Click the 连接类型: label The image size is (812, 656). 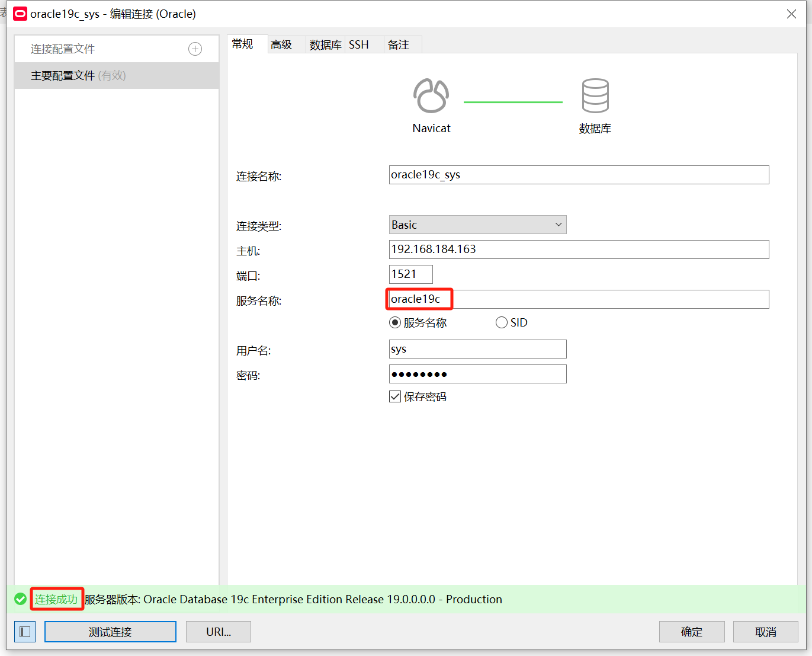coord(259,226)
